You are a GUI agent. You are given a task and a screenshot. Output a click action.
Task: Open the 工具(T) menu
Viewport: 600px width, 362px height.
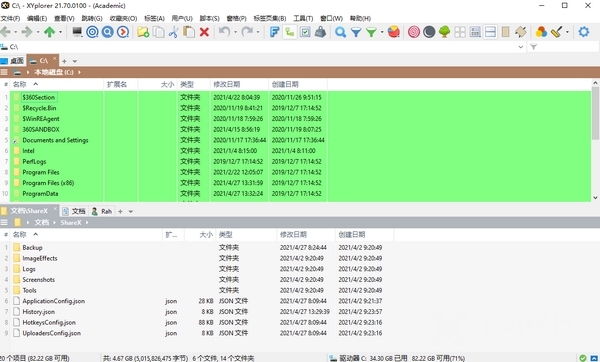click(x=303, y=18)
